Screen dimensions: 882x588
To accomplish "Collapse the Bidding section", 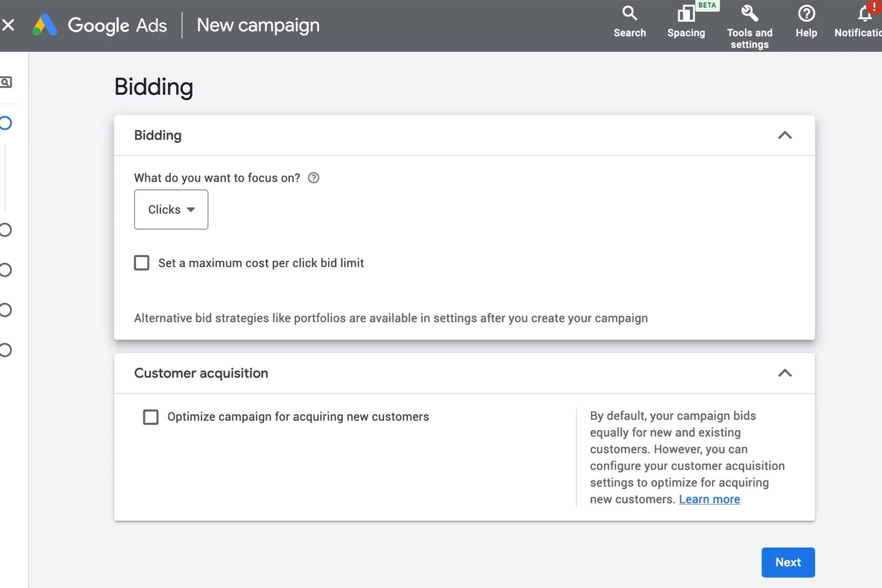I will point(785,135).
